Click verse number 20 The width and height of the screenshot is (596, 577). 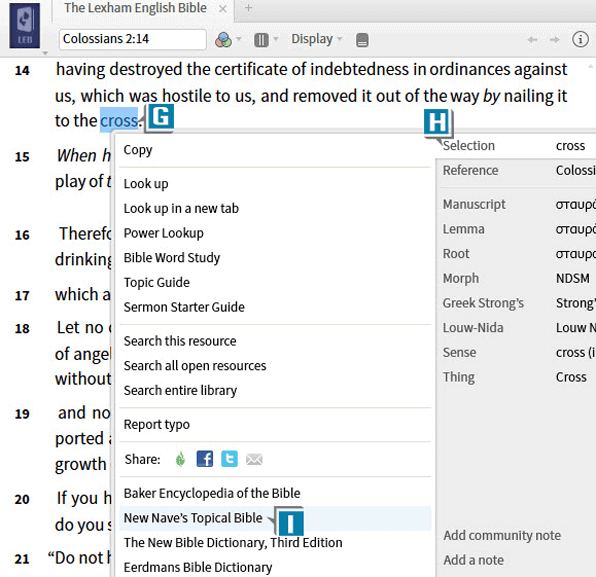point(22,499)
